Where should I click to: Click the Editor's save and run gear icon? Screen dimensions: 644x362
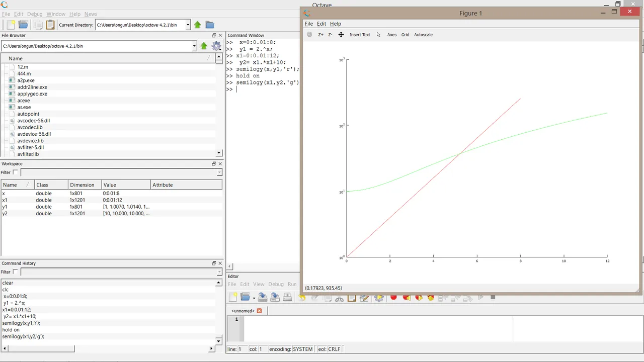tap(379, 298)
